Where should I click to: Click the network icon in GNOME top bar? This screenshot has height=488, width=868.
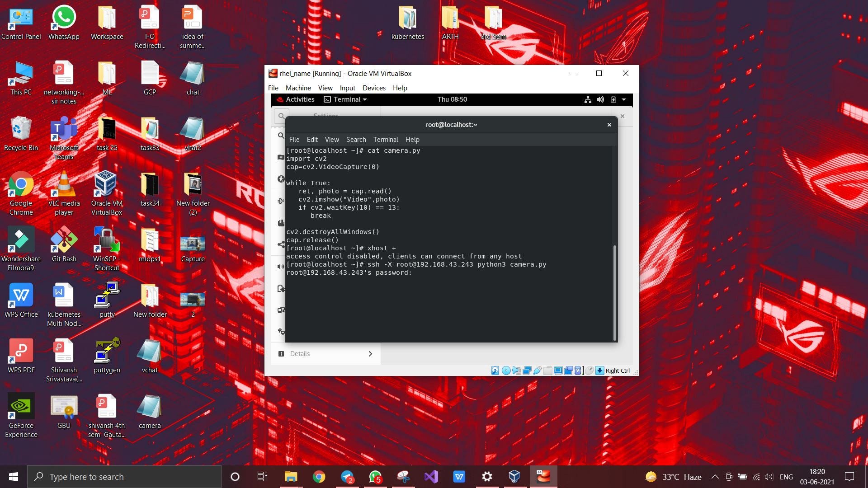[588, 99]
